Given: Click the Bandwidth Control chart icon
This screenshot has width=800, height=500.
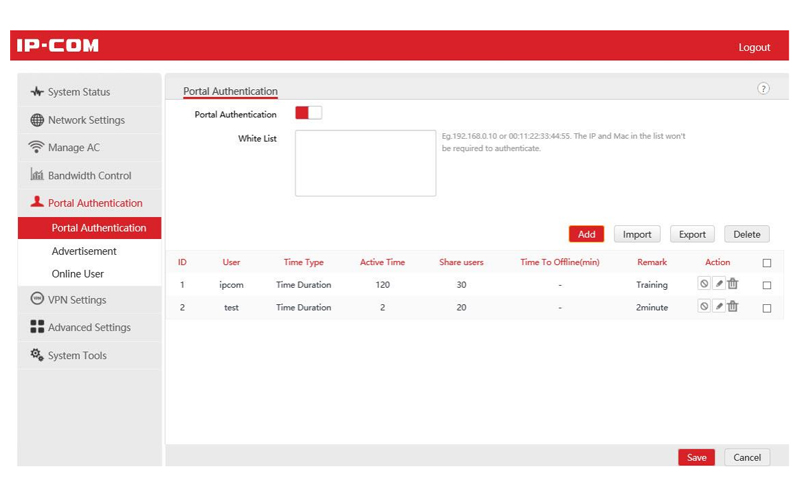Looking at the screenshot, I should (37, 174).
